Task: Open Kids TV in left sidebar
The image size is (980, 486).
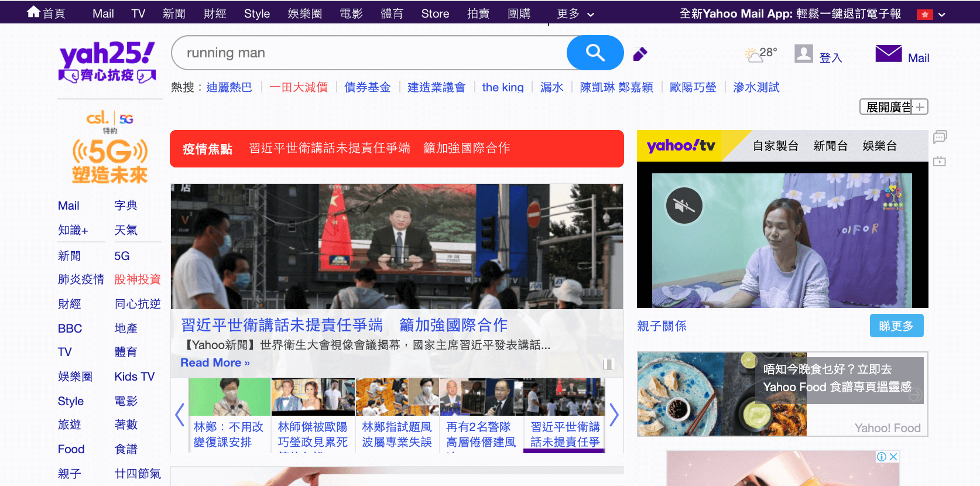Action: pos(134,377)
